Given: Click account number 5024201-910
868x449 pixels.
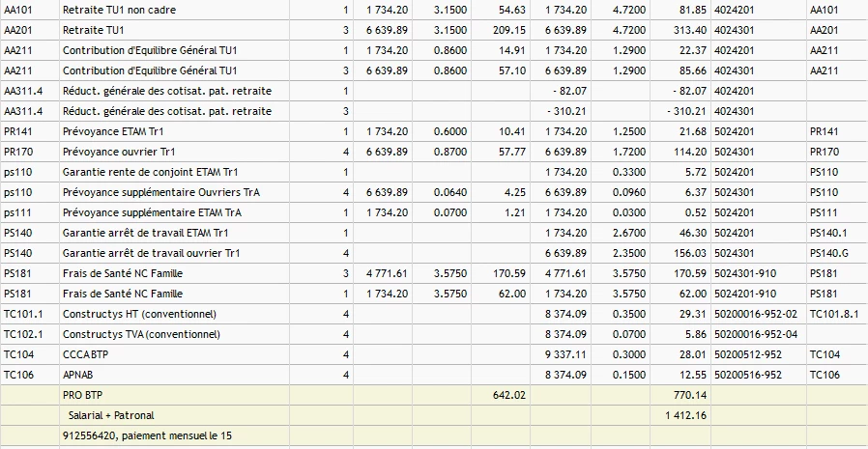Looking at the screenshot, I should [x=745, y=294].
